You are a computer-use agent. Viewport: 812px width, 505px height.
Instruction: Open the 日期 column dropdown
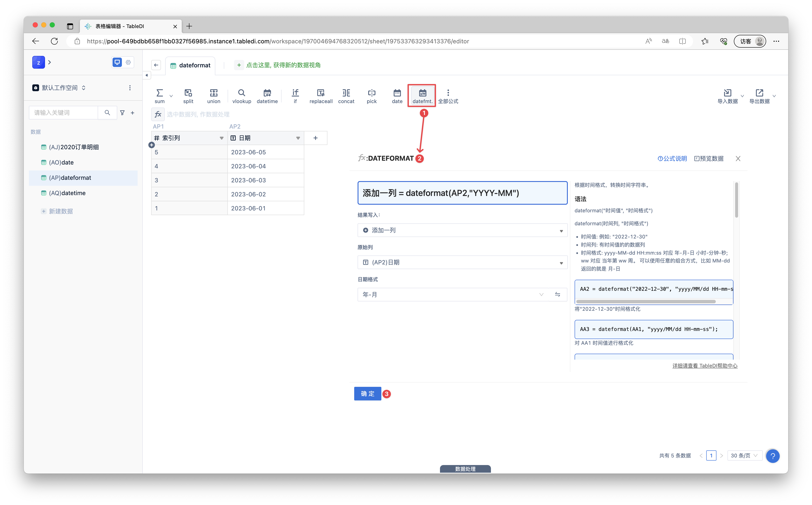pyautogui.click(x=298, y=138)
